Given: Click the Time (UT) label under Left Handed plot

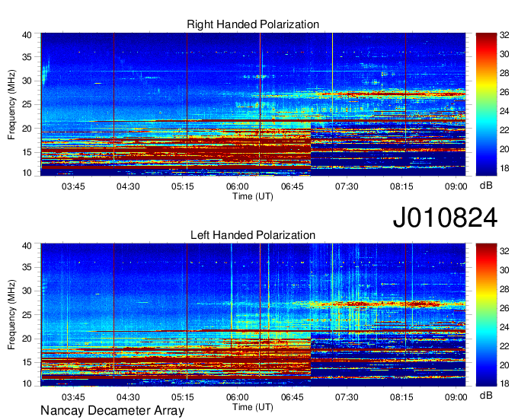Looking at the screenshot, I should coord(253,407).
